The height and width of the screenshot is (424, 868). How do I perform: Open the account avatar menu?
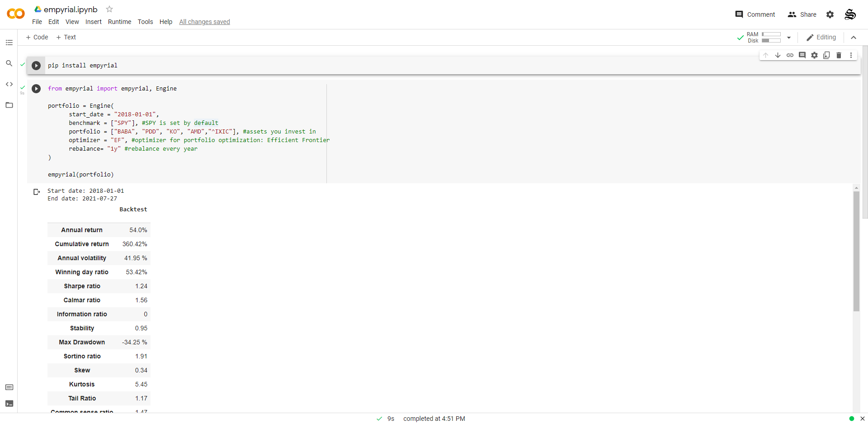tap(850, 14)
